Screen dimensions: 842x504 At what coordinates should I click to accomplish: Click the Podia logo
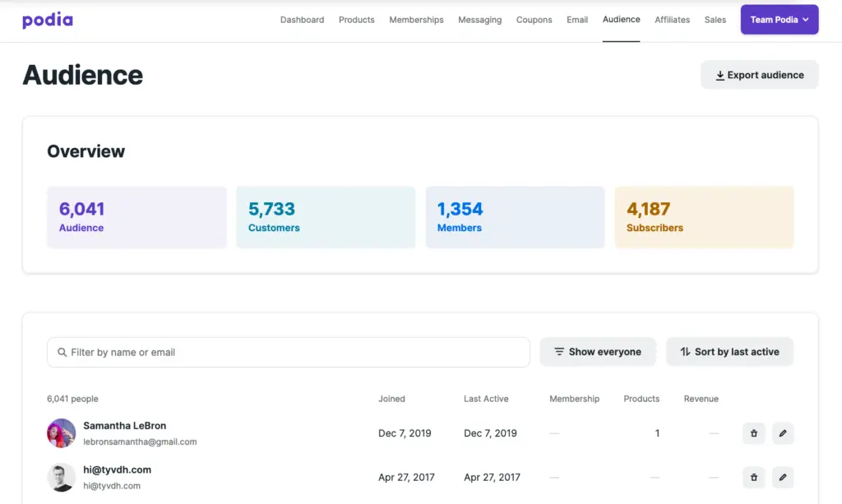point(48,20)
